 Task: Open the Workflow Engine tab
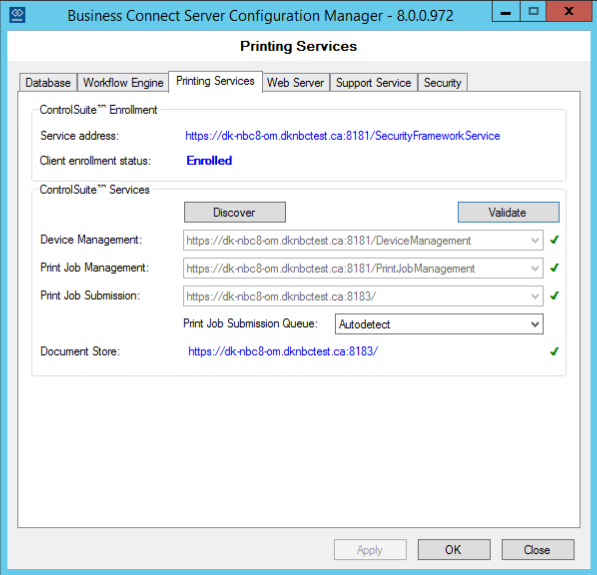[x=123, y=83]
